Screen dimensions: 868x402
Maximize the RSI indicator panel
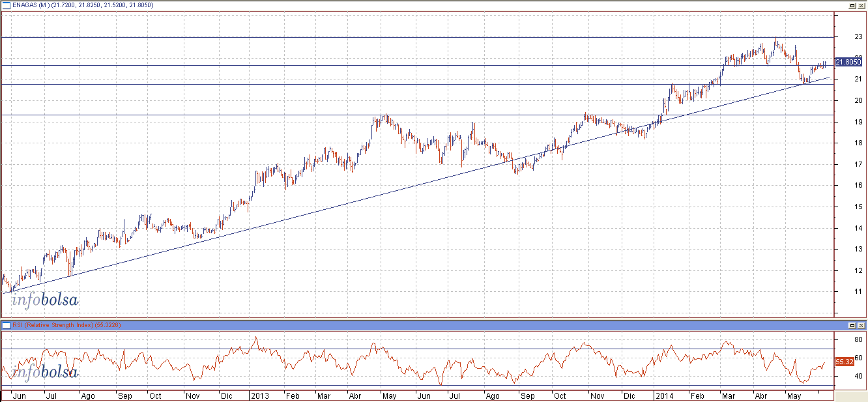(852, 325)
